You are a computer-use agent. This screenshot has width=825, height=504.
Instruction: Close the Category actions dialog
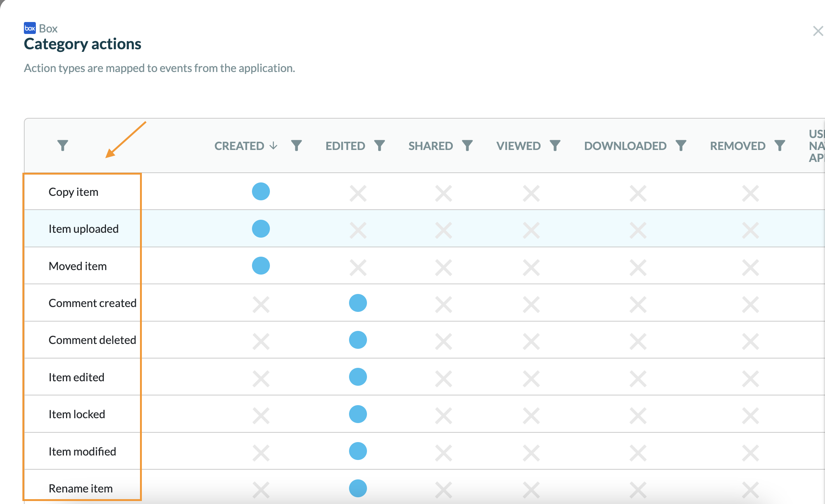[818, 31]
